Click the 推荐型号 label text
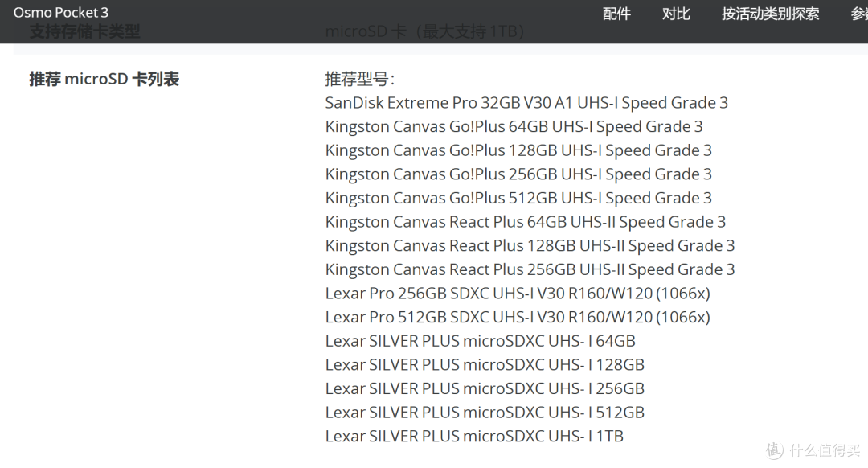 360,79
